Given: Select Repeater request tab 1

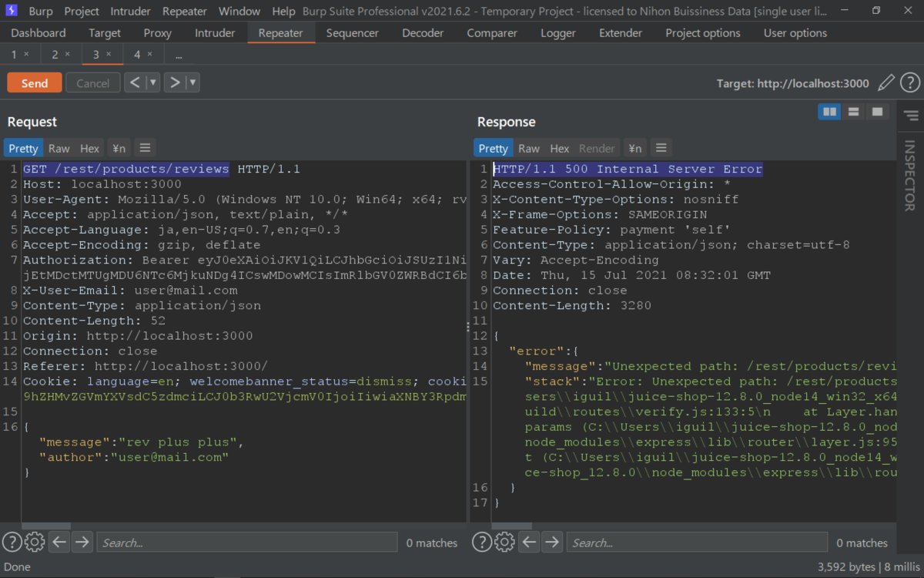Looking at the screenshot, I should pos(14,55).
